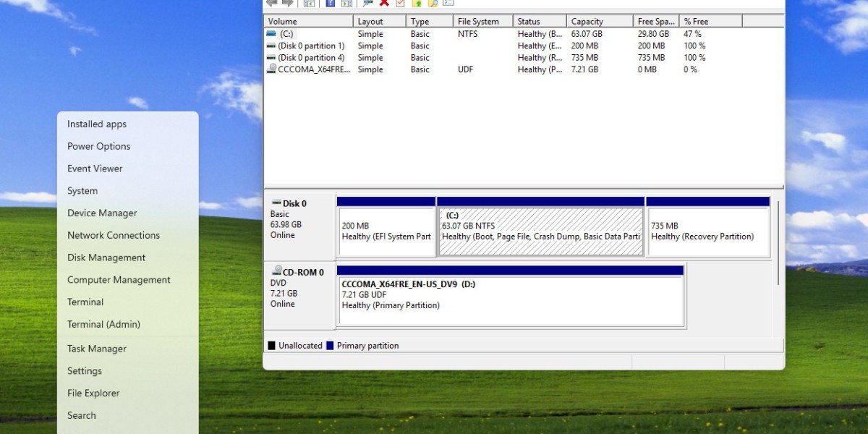Open Device Manager

pos(102,213)
